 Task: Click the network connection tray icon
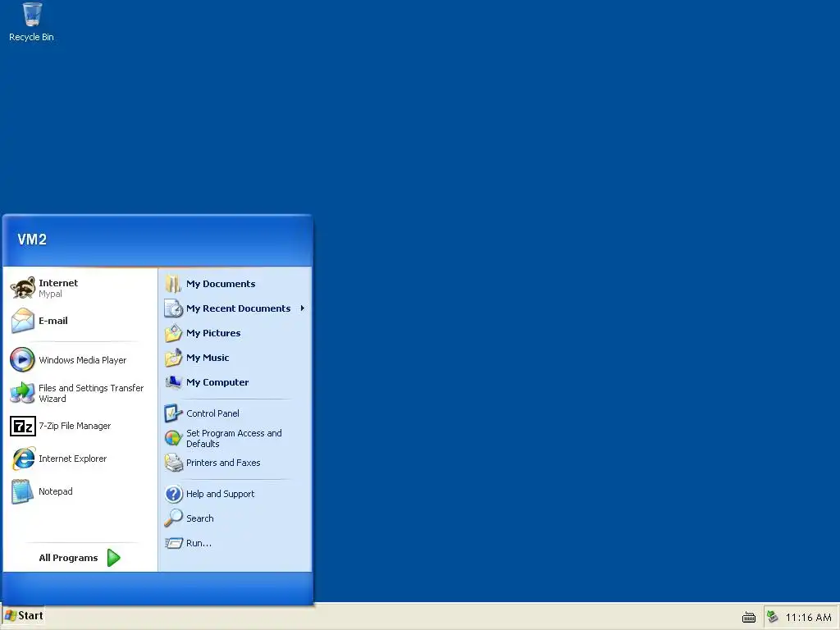pyautogui.click(x=773, y=617)
